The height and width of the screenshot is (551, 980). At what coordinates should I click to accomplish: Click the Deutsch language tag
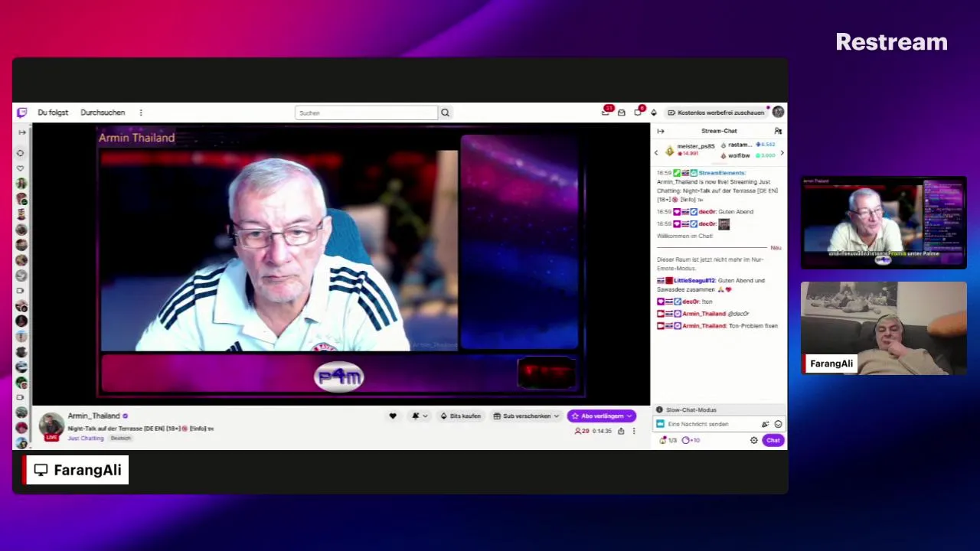click(120, 439)
